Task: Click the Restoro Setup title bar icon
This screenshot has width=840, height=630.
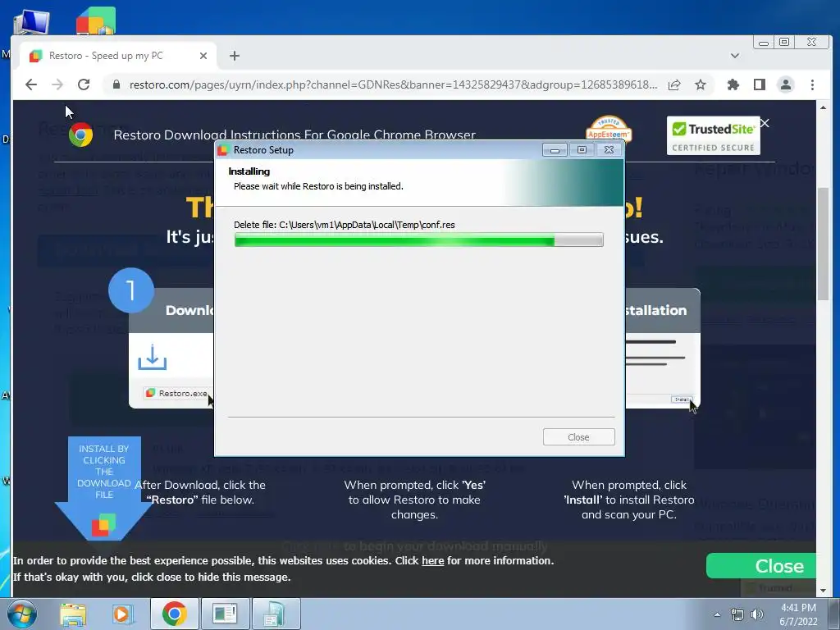Action: [223, 150]
